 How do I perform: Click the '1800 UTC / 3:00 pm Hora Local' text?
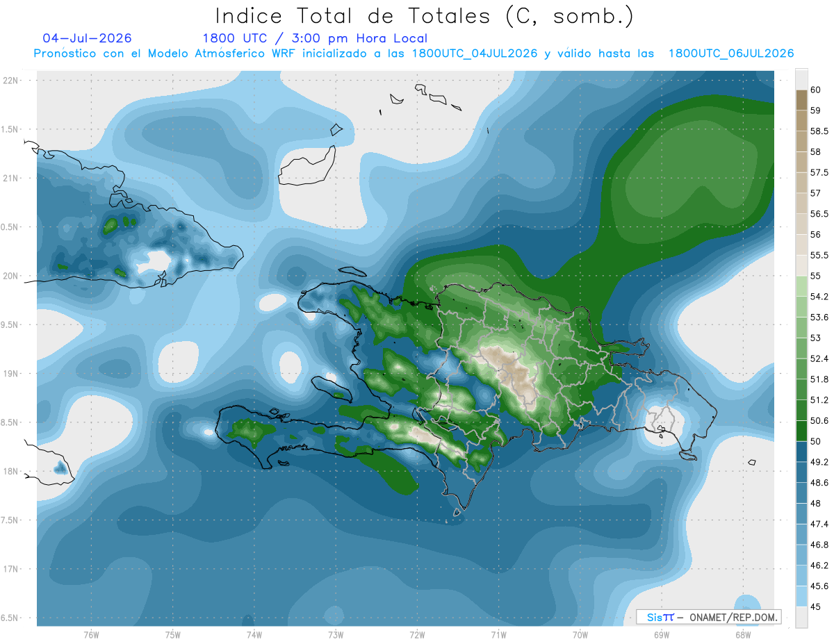pos(315,38)
